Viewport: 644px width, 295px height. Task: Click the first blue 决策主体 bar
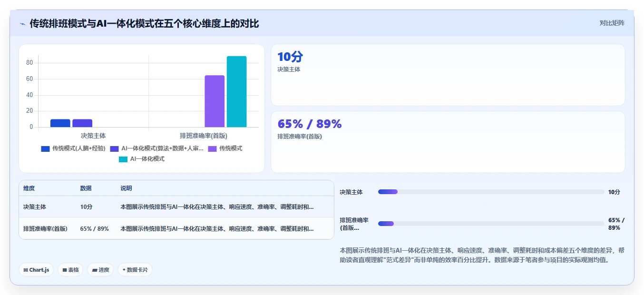click(60, 123)
